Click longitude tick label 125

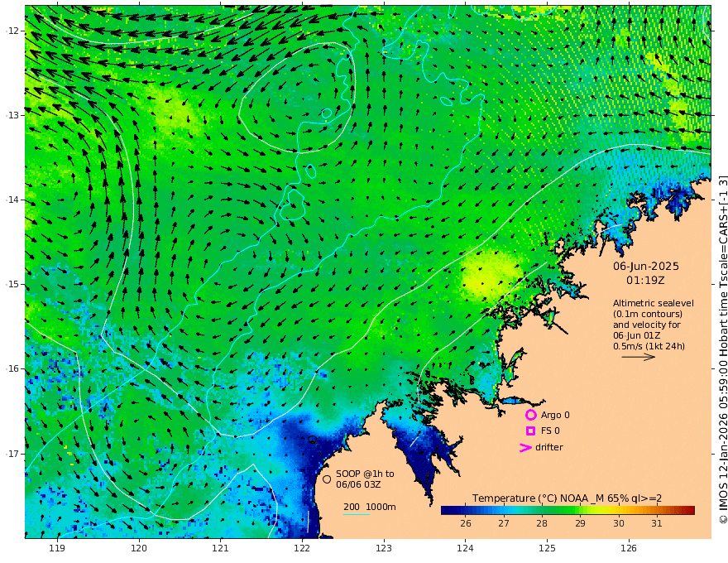(547, 548)
